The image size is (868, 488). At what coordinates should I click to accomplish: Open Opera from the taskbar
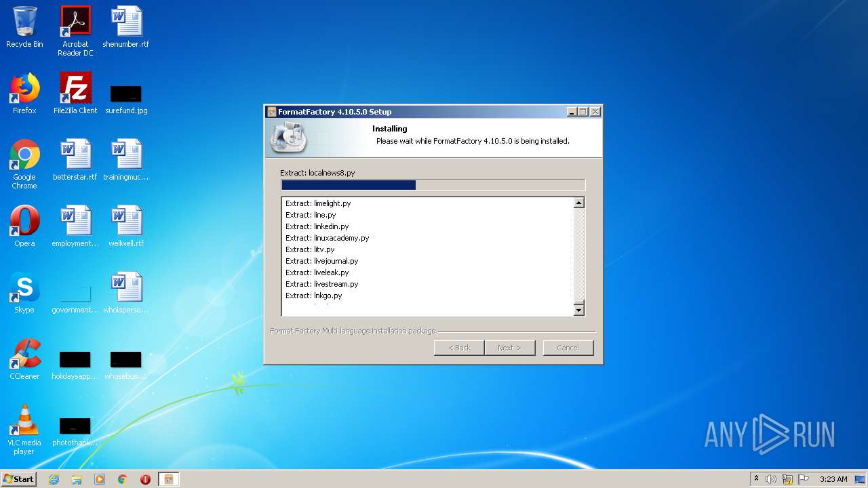tap(145, 479)
